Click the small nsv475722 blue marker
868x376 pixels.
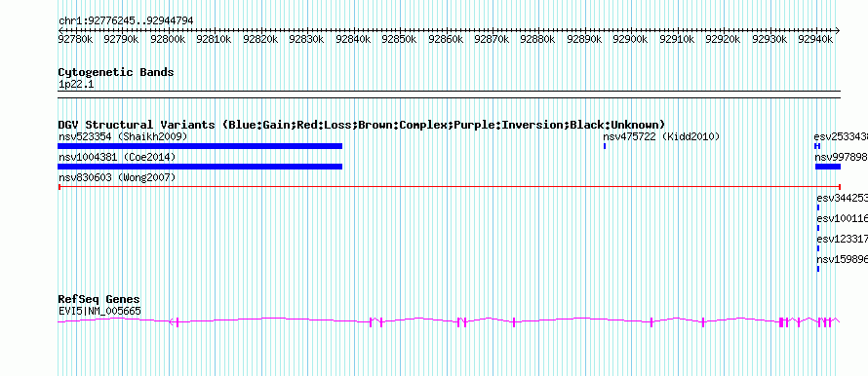click(x=605, y=146)
